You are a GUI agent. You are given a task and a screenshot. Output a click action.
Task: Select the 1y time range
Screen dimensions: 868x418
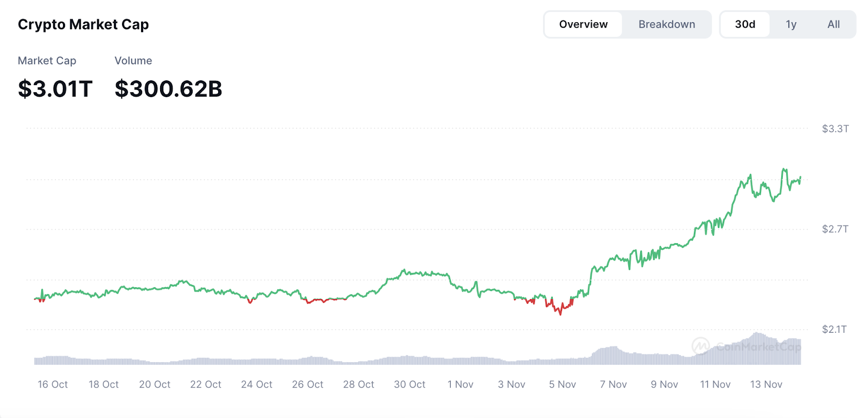point(791,24)
